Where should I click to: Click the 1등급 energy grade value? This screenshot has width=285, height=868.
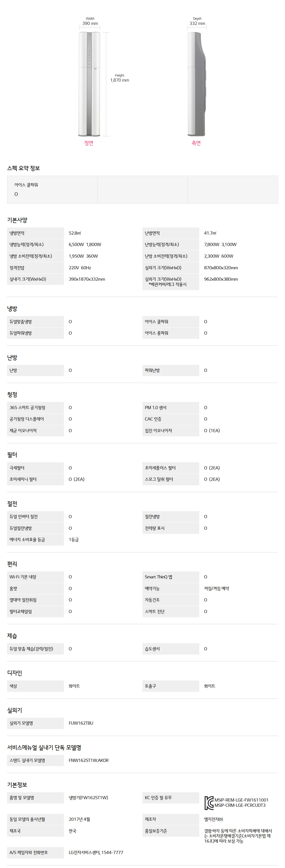pyautogui.click(x=74, y=539)
